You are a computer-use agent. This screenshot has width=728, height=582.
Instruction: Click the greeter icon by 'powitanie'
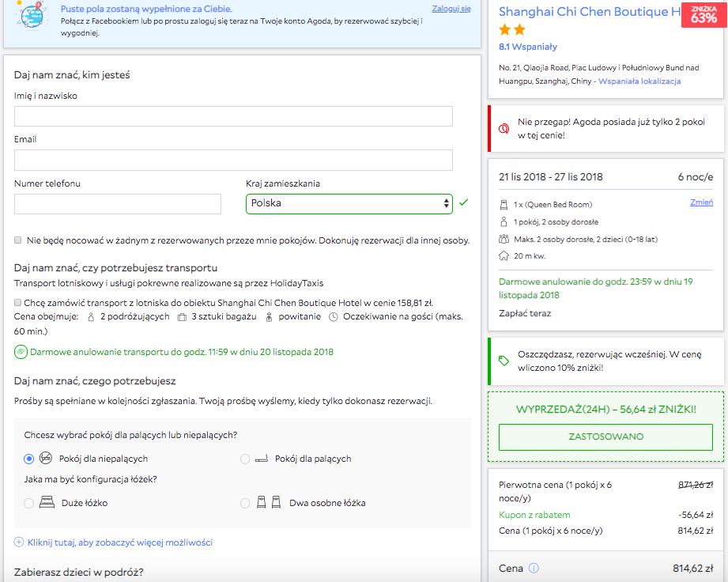point(269,317)
